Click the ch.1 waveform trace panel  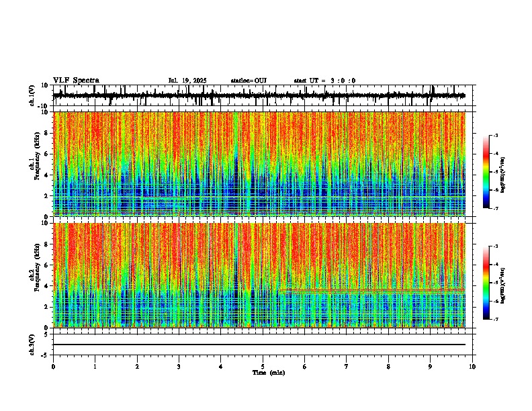[263, 95]
